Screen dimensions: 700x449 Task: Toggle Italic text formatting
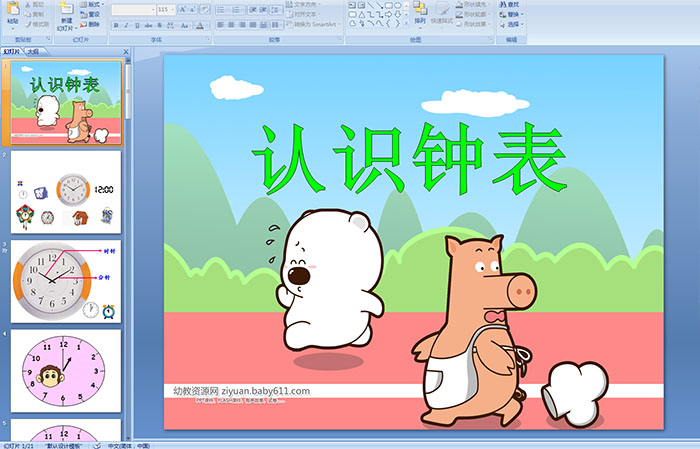coord(125,24)
